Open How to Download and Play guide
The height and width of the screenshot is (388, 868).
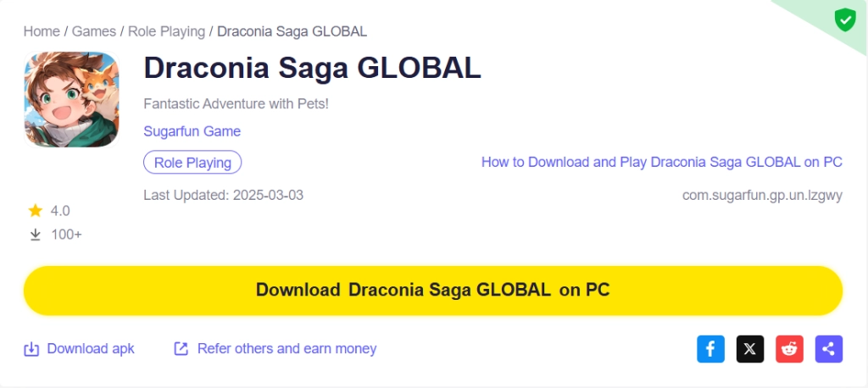point(661,162)
